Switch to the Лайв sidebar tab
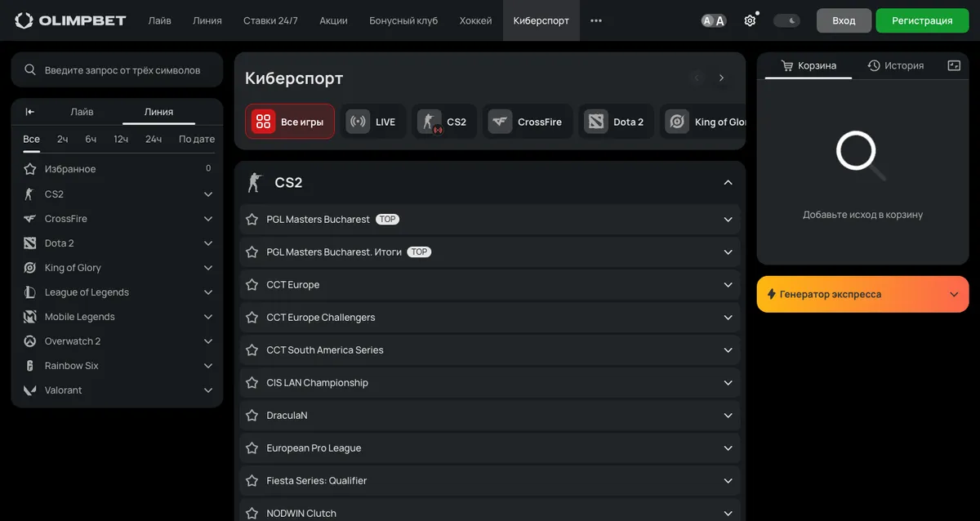This screenshot has width=980, height=521. (x=82, y=112)
